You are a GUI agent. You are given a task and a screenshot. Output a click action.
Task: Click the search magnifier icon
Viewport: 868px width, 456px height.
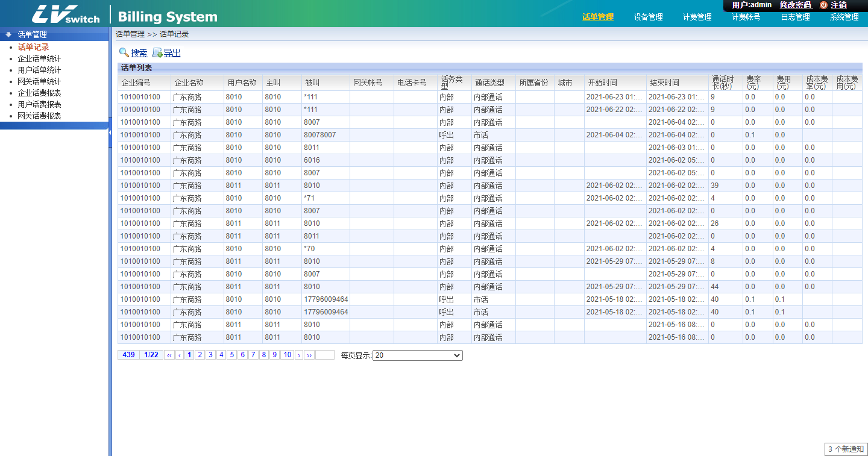[124, 52]
